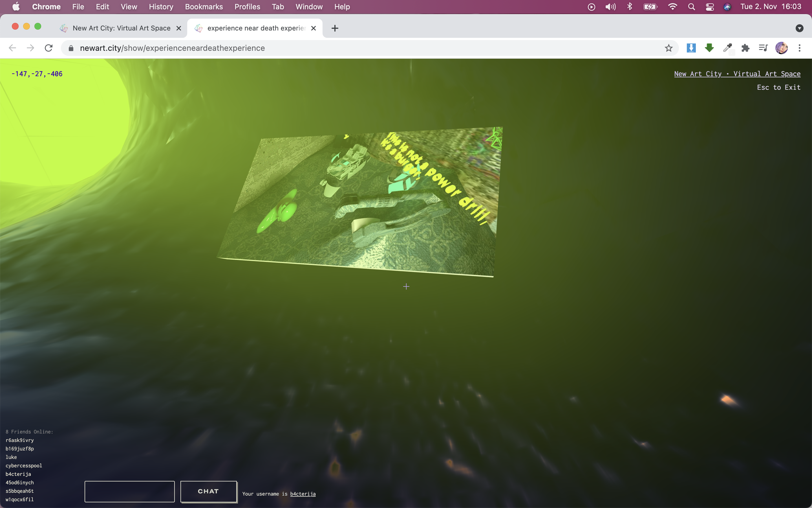Open the volume control in menu bar
Image resolution: width=812 pixels, height=508 pixels.
610,7
